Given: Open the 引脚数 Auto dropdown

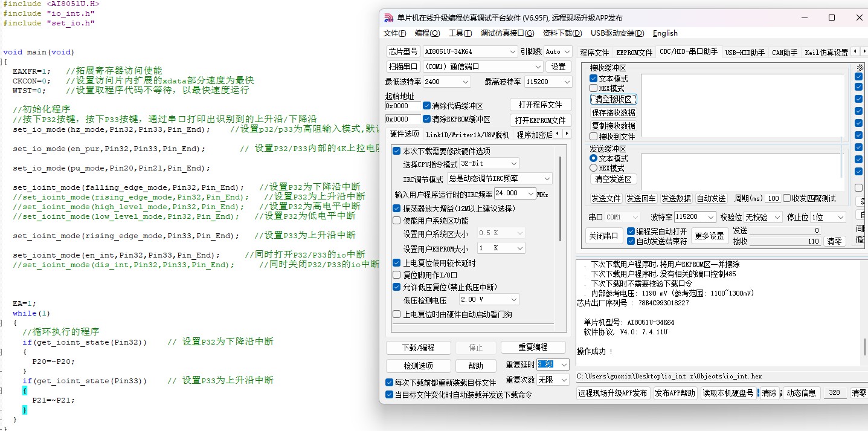Looking at the screenshot, I should (559, 51).
